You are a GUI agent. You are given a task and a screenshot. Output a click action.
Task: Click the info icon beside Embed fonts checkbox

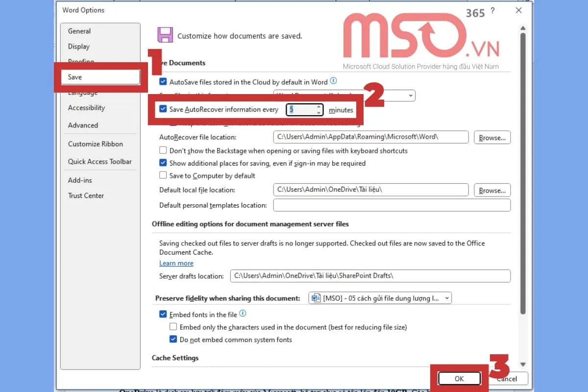click(x=243, y=314)
